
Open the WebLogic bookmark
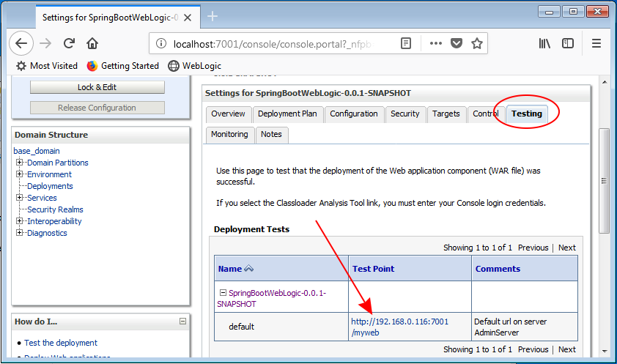click(x=195, y=66)
